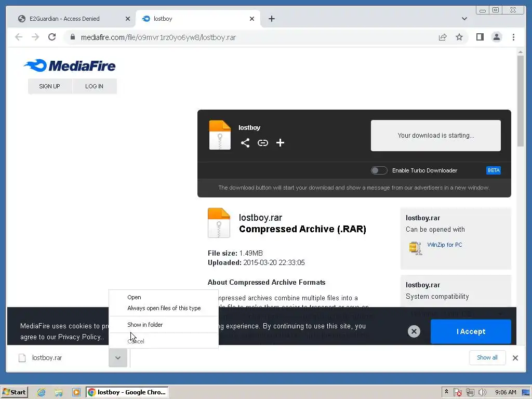This screenshot has width=532, height=399.
Task: Click the address bar URL
Action: [158, 37]
